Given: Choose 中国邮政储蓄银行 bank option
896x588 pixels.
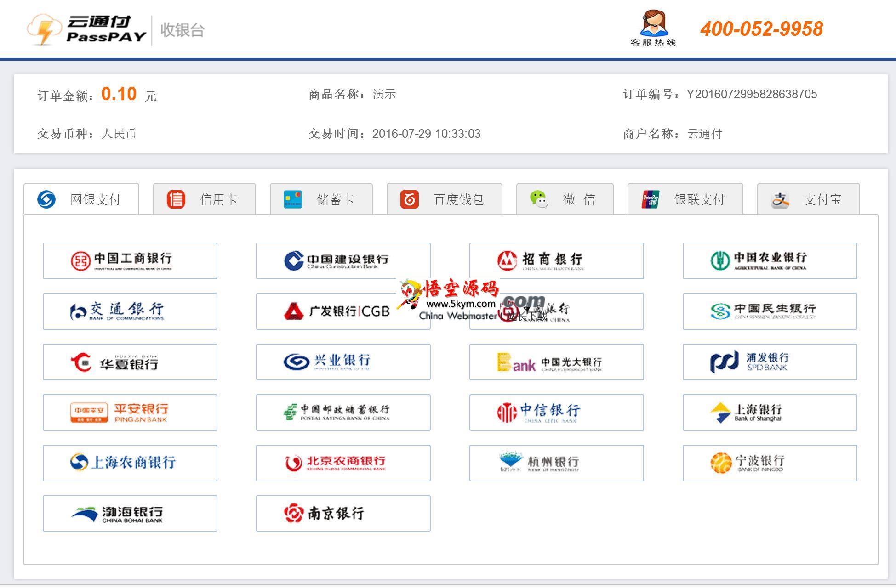Looking at the screenshot, I should point(343,413).
